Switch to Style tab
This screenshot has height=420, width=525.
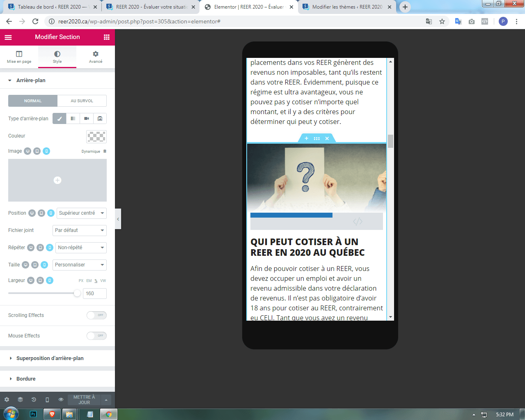coord(57,57)
